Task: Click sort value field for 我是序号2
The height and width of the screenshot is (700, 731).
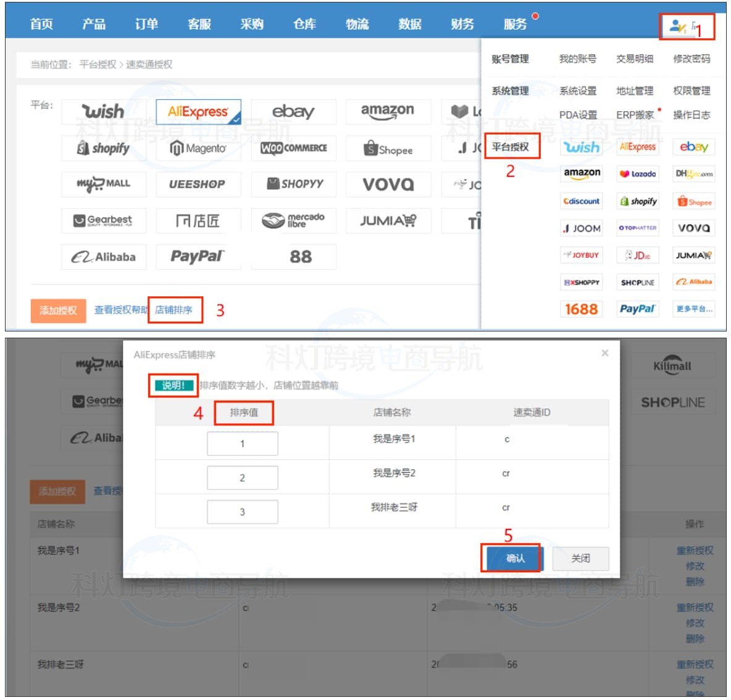Action: pyautogui.click(x=242, y=478)
